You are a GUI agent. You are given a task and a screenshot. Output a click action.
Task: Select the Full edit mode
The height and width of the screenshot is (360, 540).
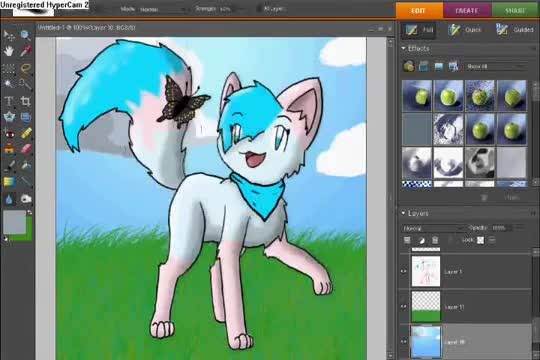pyautogui.click(x=419, y=30)
